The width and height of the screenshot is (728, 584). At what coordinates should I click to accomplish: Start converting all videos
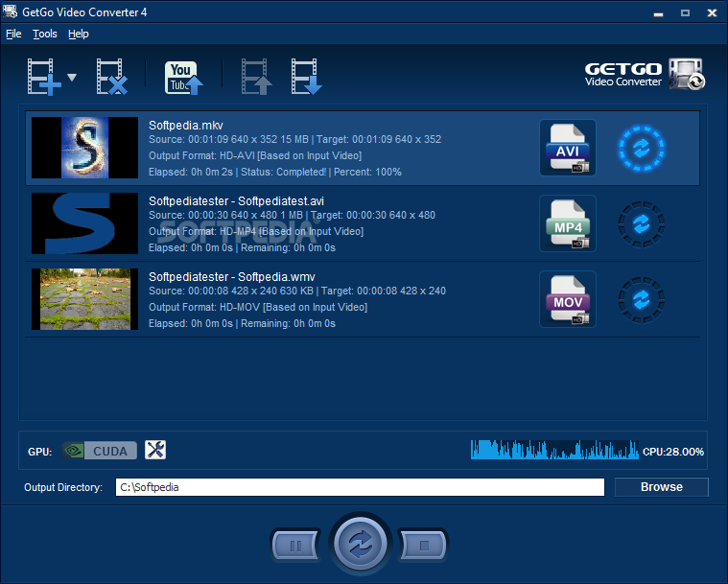361,544
